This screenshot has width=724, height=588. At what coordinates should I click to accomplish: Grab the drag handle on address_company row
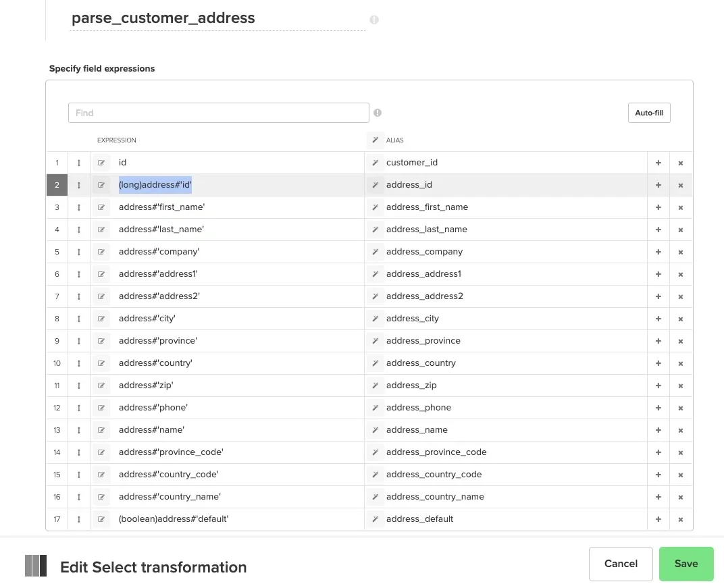(x=79, y=251)
